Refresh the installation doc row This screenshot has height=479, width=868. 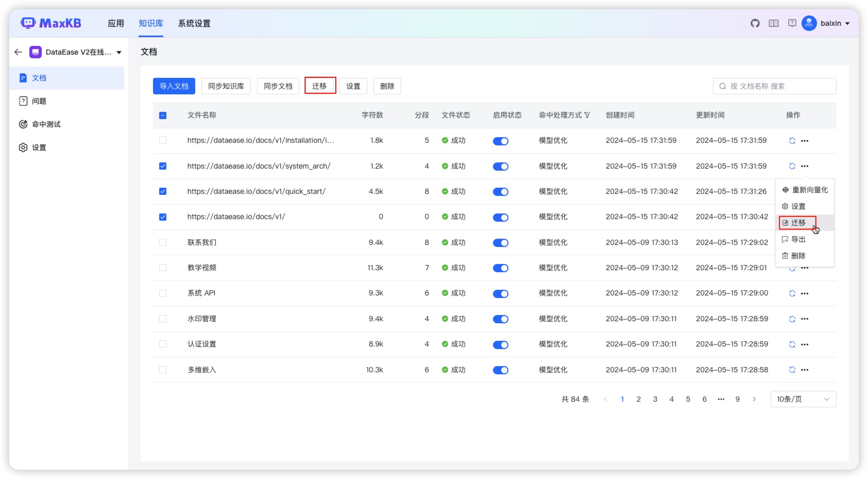(792, 141)
